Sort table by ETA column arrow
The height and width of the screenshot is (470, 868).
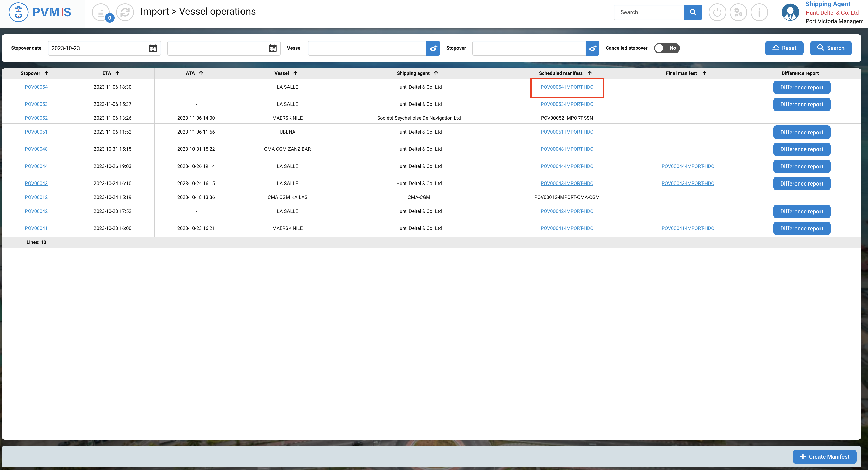point(117,73)
